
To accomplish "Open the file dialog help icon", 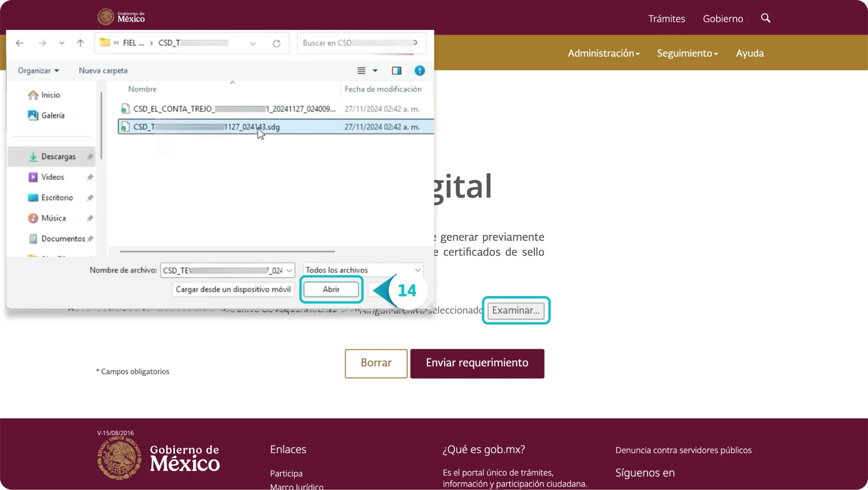I will tap(420, 71).
